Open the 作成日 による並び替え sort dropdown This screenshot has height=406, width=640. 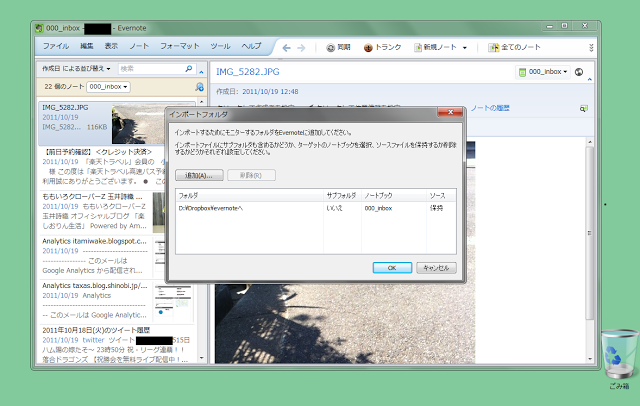[x=76, y=69]
